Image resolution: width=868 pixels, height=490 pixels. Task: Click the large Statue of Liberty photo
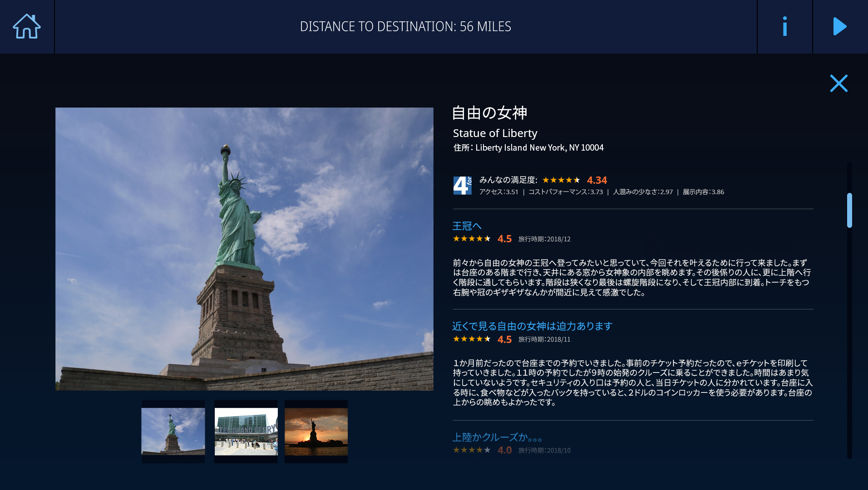244,249
